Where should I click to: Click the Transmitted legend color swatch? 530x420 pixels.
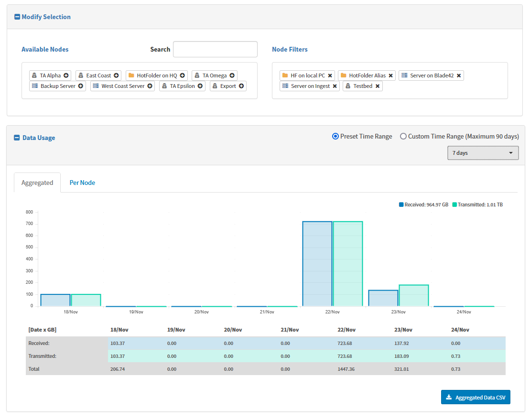point(454,205)
